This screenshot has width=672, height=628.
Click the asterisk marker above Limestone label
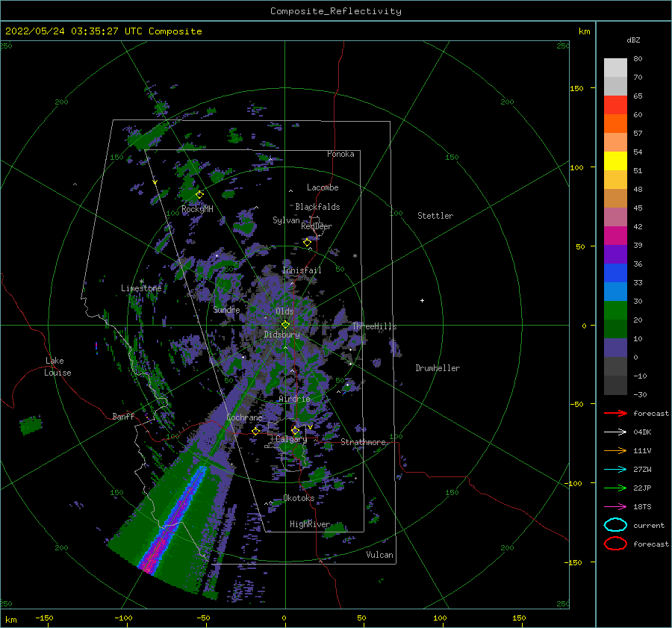coord(141,282)
